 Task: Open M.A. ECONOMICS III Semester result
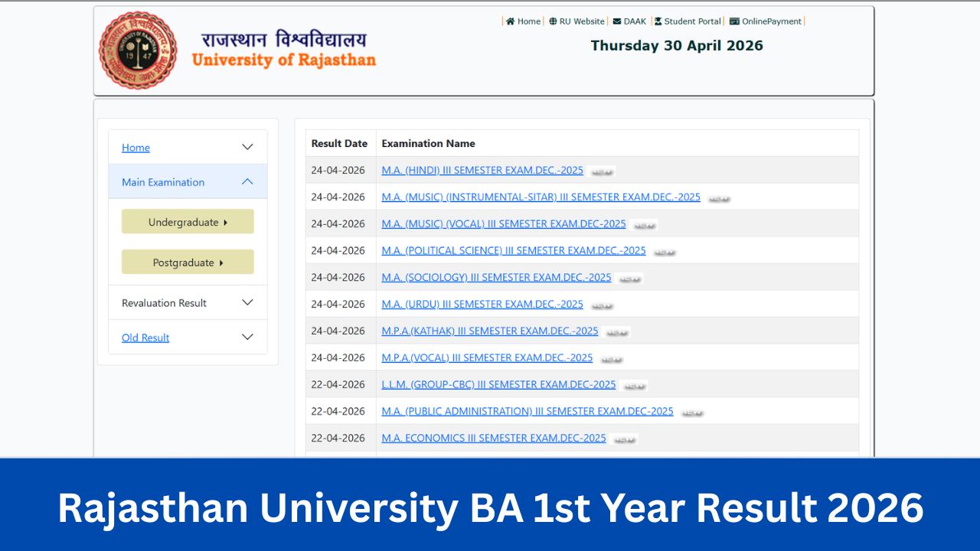[494, 438]
